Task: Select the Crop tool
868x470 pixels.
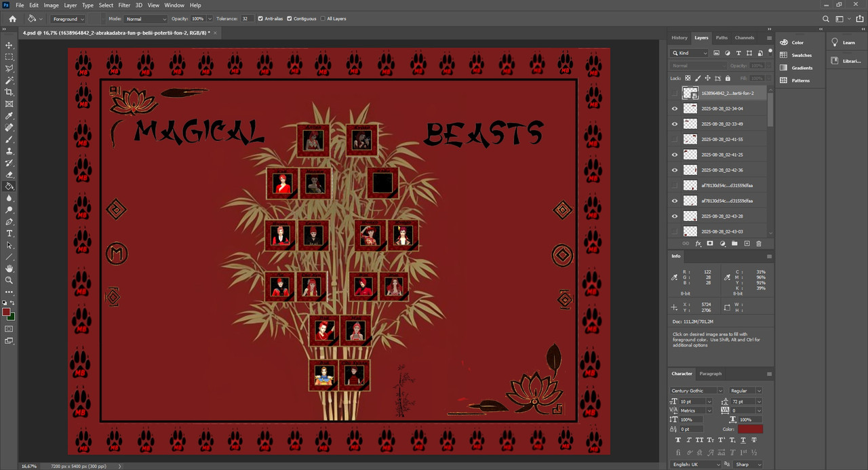Action: tap(9, 92)
